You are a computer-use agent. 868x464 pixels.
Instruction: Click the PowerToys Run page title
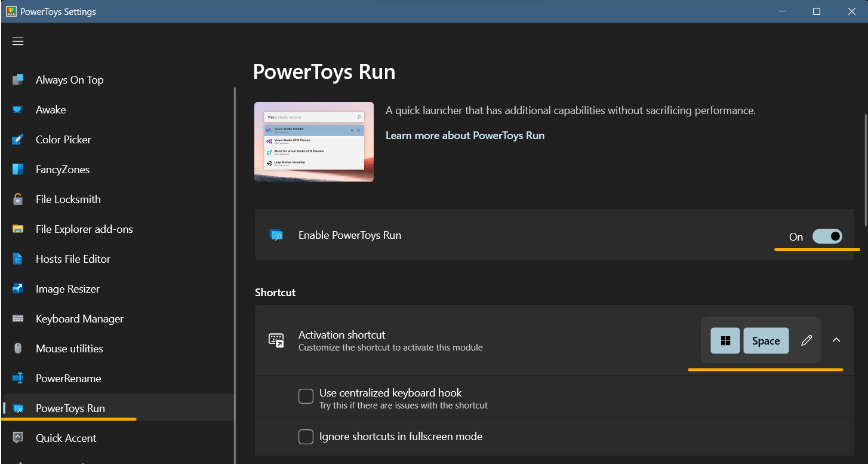[x=324, y=72]
